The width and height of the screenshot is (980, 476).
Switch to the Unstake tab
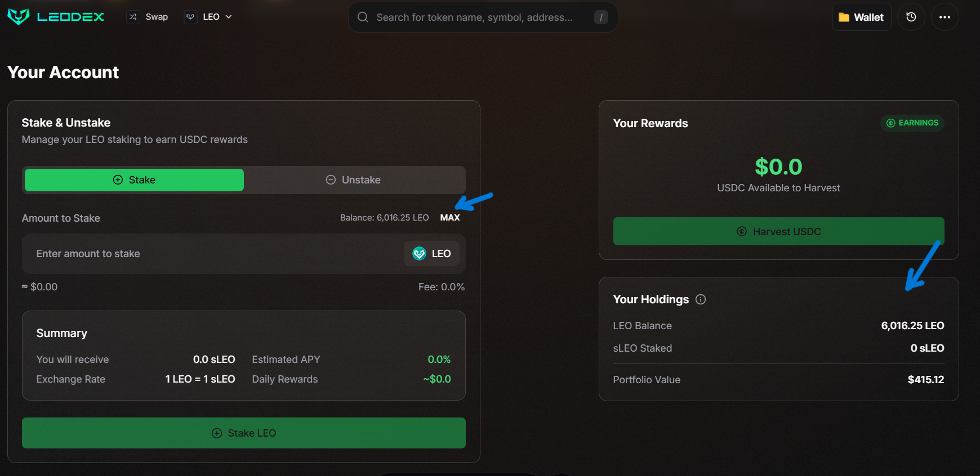354,180
